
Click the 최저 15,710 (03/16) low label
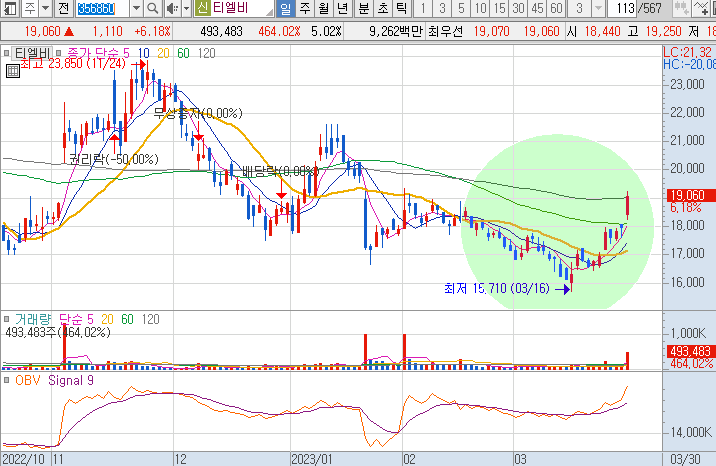click(497, 288)
